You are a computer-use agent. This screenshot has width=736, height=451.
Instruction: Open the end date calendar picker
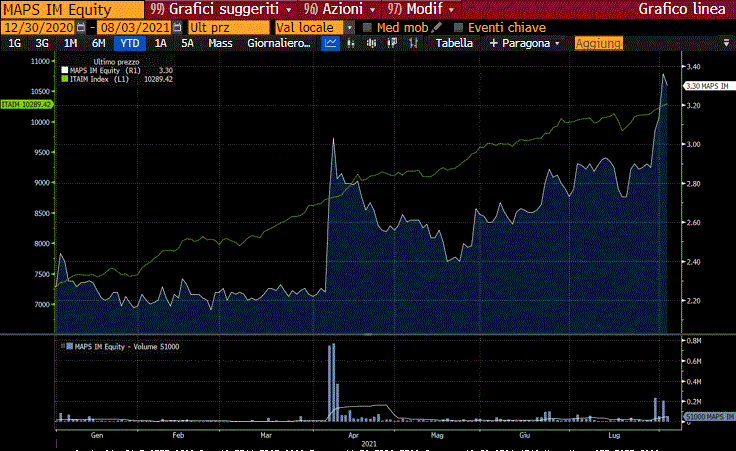pos(177,28)
